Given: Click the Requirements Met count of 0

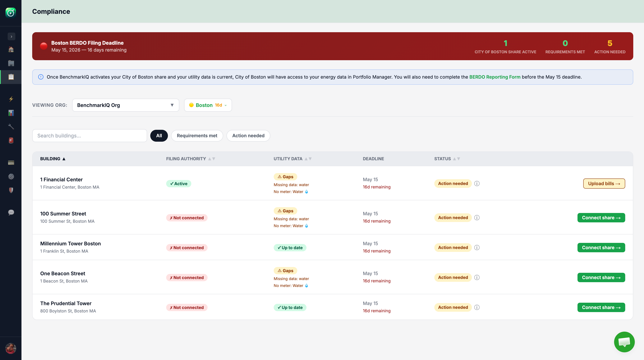Looking at the screenshot, I should click(x=565, y=43).
